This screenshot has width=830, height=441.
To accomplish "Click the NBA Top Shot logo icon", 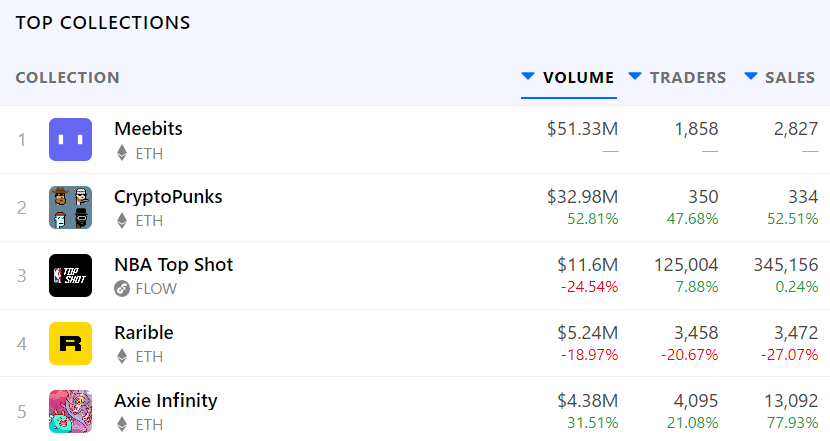I will click(x=70, y=276).
